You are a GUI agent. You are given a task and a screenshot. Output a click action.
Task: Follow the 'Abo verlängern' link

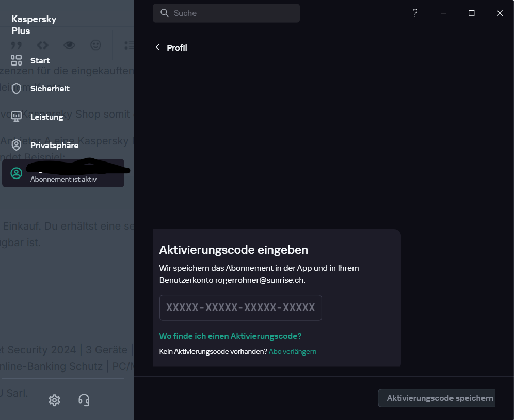point(293,351)
